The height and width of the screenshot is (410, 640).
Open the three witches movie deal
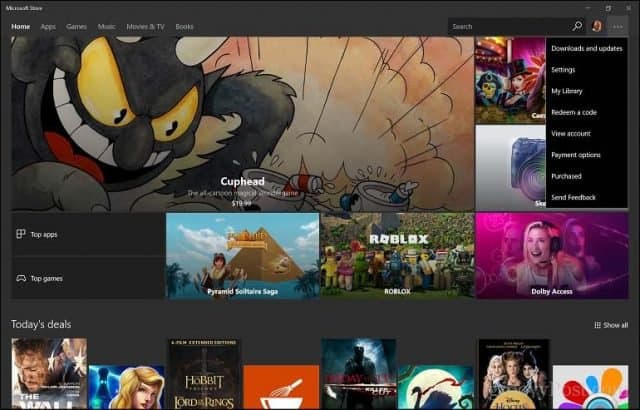pos(513,373)
